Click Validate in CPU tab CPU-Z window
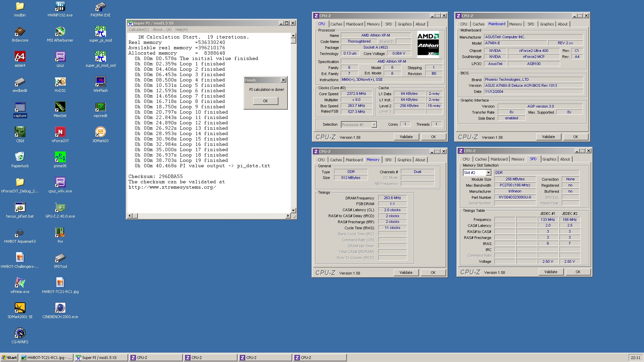The image size is (644, 362). click(x=406, y=137)
